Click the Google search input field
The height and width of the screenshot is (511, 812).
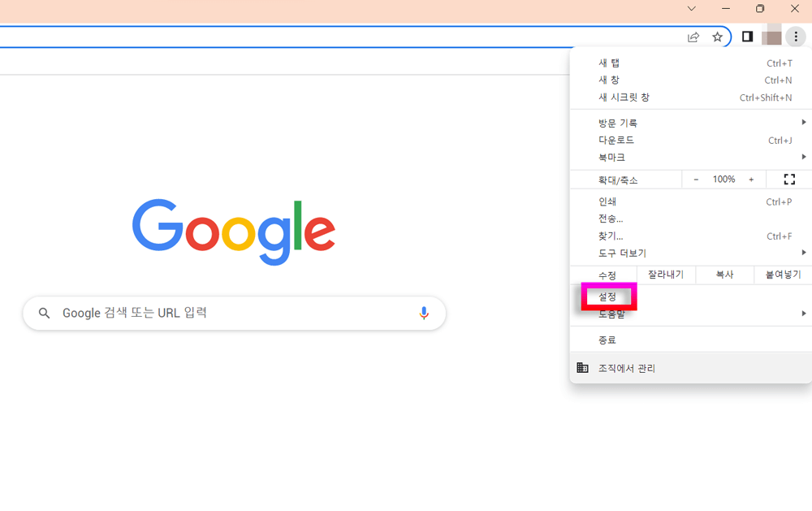[x=235, y=313]
